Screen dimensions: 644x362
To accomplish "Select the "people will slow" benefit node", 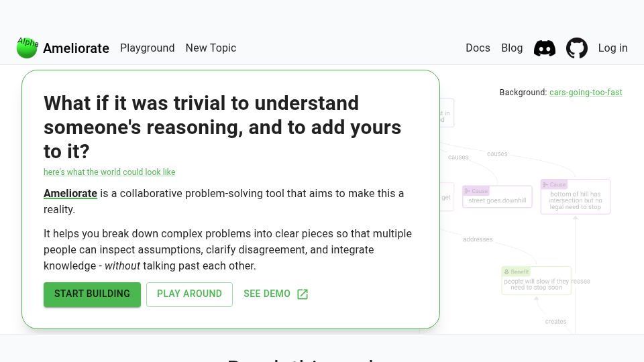I will [537, 280].
